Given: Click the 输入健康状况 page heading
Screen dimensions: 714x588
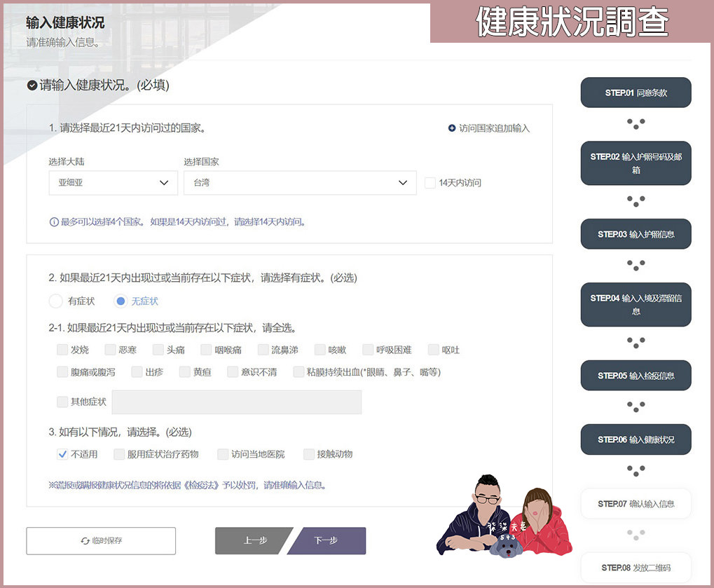Looking at the screenshot, I should (x=65, y=22).
